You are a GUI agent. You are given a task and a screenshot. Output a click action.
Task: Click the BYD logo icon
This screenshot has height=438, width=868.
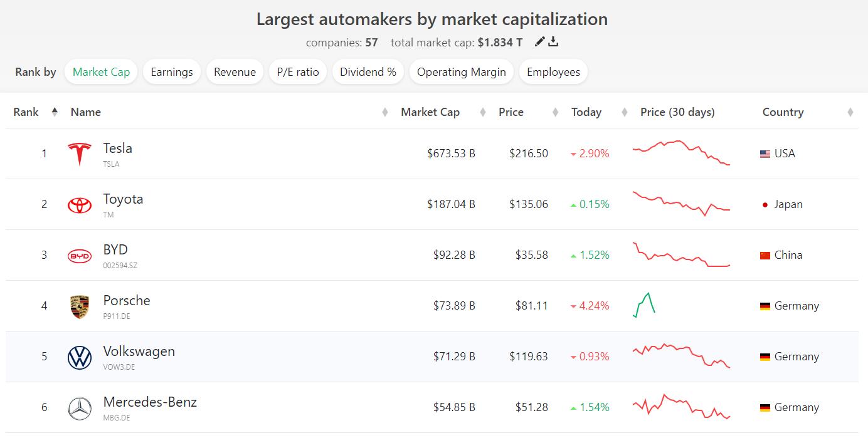pos(80,256)
